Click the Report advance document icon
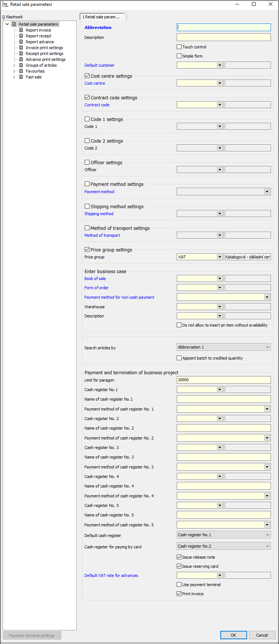279x644 pixels. [x=21, y=42]
